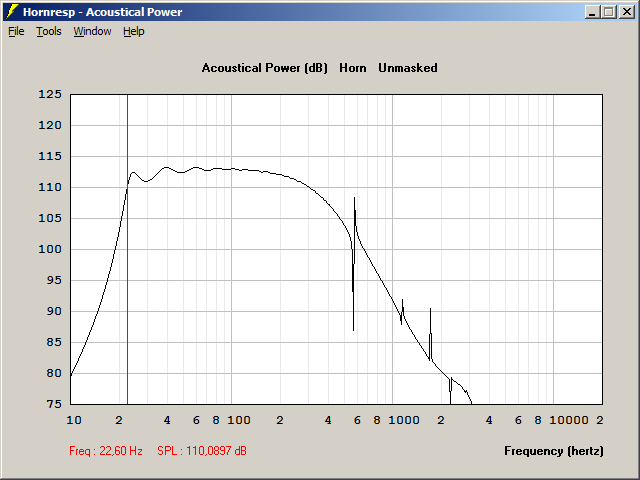Open the Window menu
This screenshot has width=640, height=480.
92,31
